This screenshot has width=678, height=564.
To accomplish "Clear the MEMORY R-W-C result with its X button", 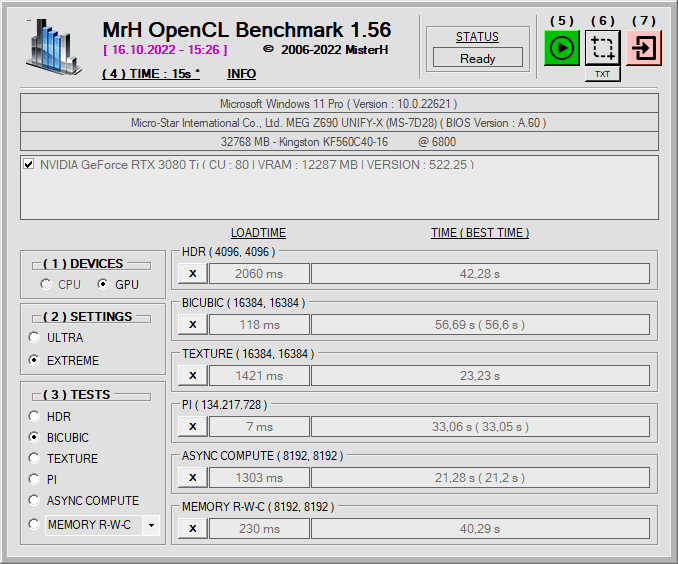I will (x=193, y=529).
